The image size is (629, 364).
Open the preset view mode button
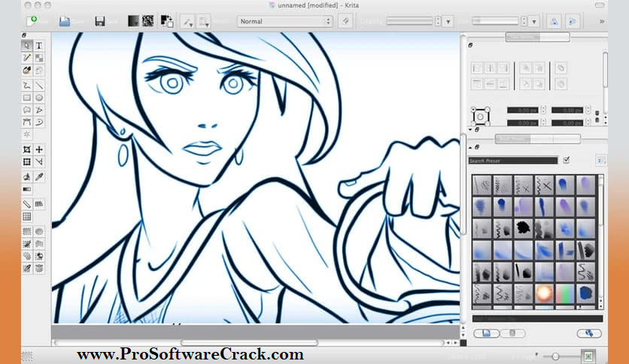click(600, 160)
